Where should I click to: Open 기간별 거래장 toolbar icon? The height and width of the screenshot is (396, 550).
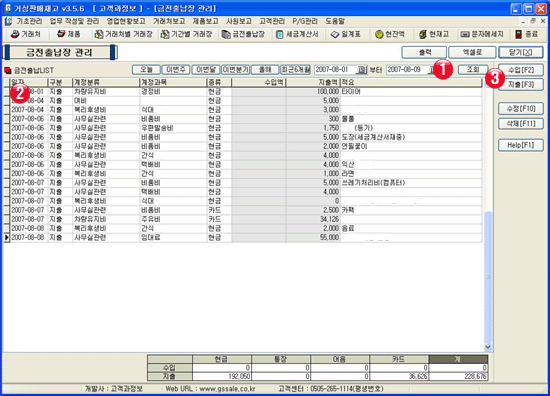pyautogui.click(x=186, y=34)
